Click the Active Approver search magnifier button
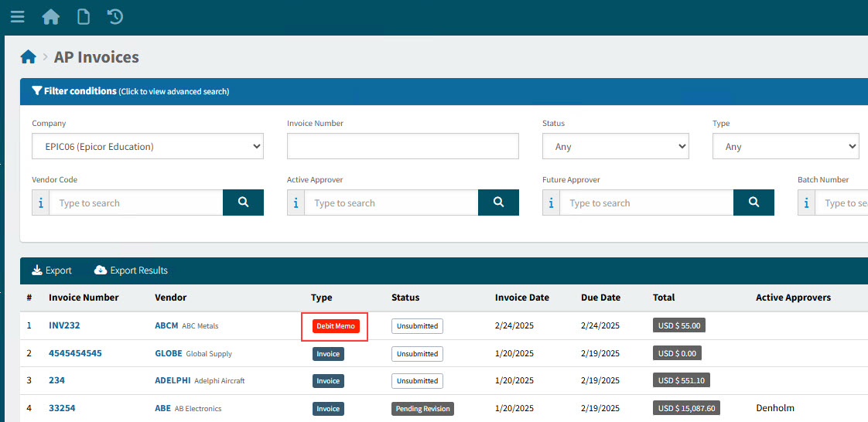This screenshot has width=868, height=422. click(498, 202)
